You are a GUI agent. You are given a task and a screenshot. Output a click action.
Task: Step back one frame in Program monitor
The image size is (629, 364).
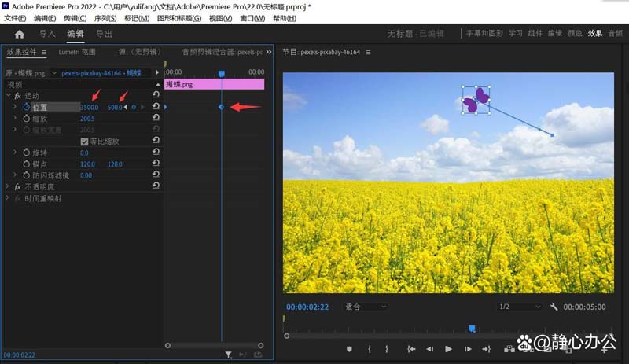click(430, 349)
